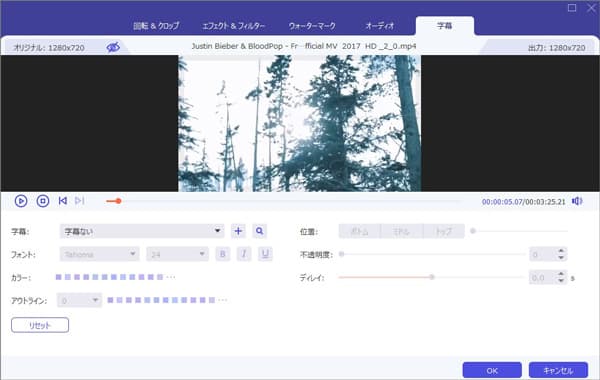The height and width of the screenshot is (380, 600).
Task: Switch to the エフェクト & フィルター tab
Action: (x=233, y=26)
